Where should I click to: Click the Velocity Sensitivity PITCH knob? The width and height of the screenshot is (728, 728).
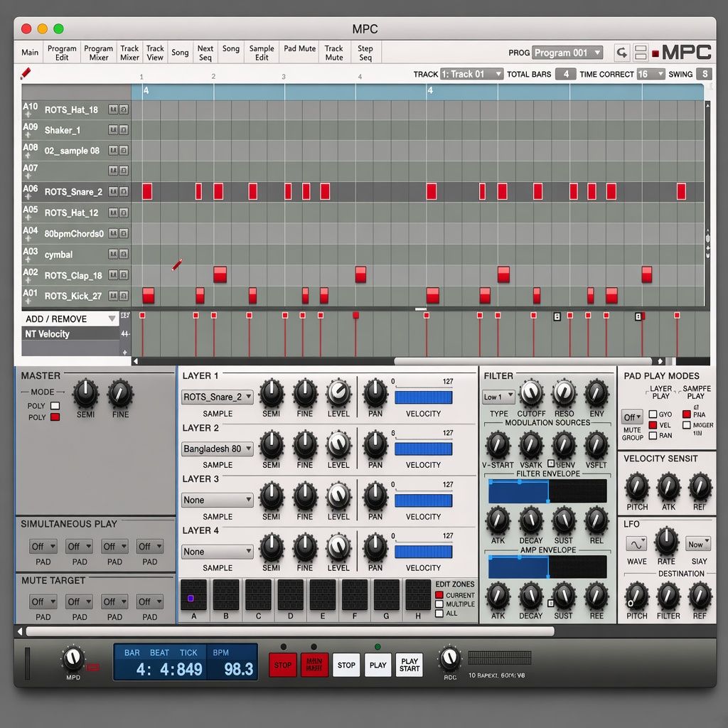click(x=638, y=487)
